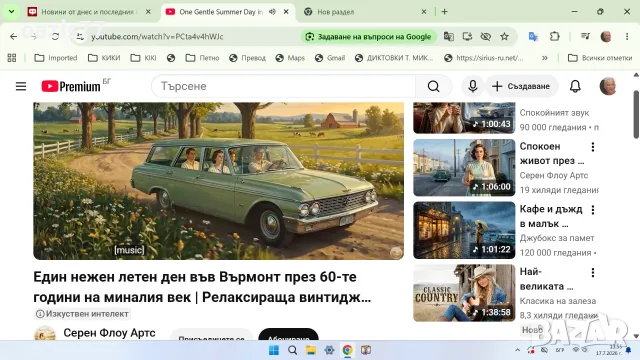This screenshot has height=360, width=640.
Task: Open the KIKI bookmarks folder
Action: tap(143, 58)
